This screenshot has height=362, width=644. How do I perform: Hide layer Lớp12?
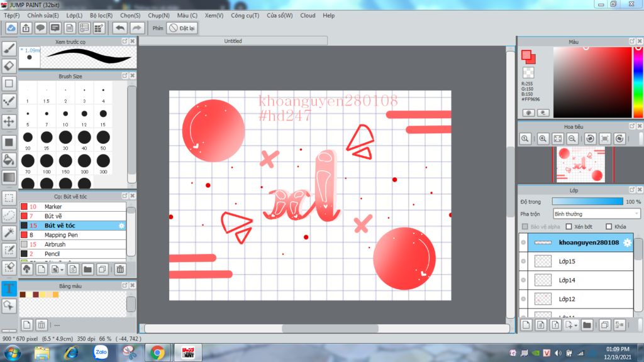(x=523, y=299)
